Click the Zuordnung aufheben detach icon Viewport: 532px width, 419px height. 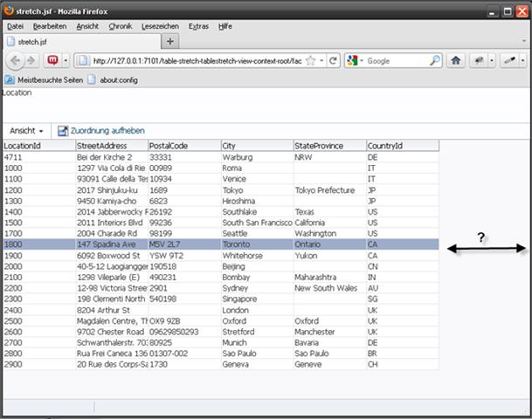point(63,131)
